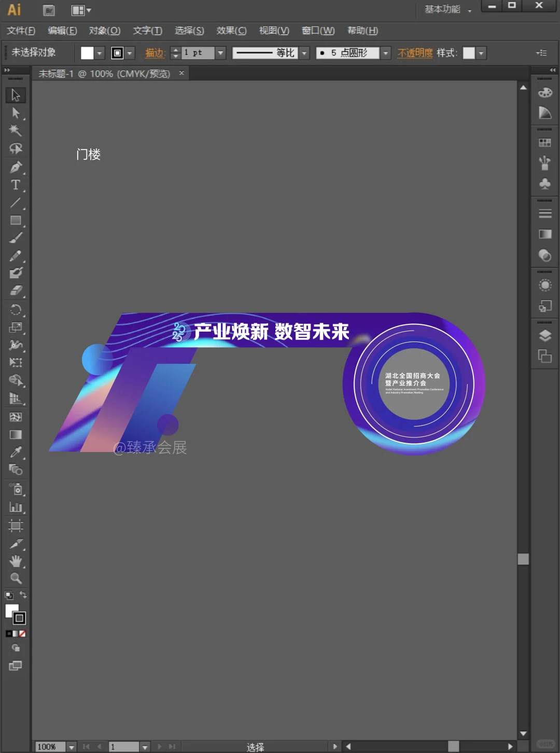Select the Direct Selection tool
560x753 pixels.
16,113
